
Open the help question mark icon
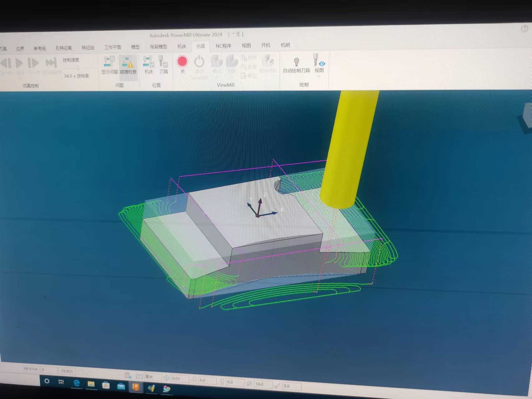click(525, 29)
